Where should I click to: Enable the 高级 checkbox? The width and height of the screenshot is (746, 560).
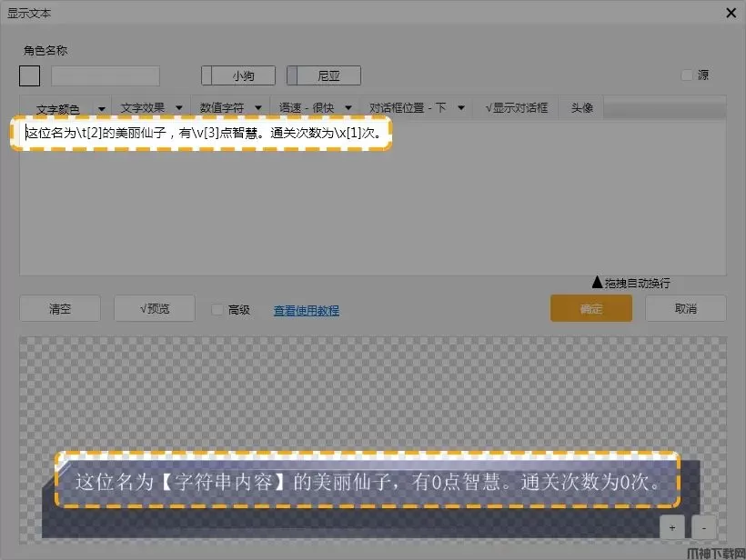pos(217,310)
